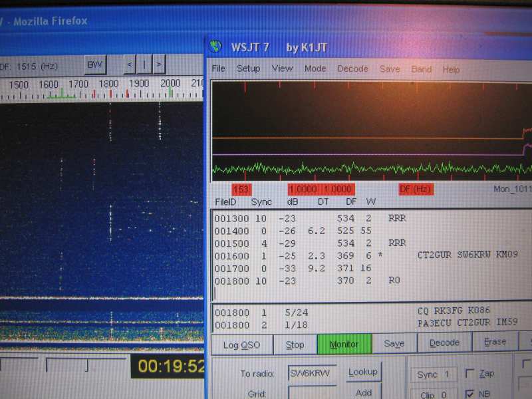Click the Decode button
Screen dimensions: 532x399
(444, 342)
